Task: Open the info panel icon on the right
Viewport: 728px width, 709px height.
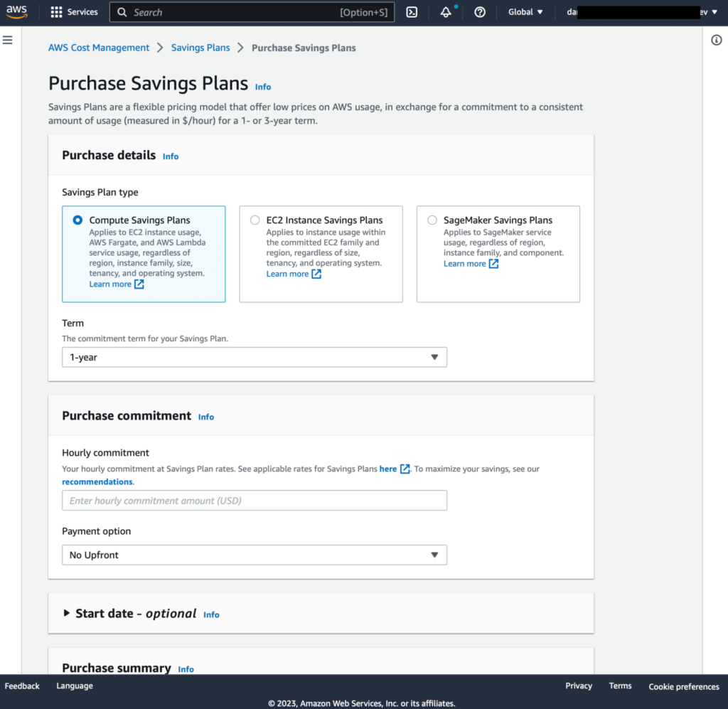Action: pyautogui.click(x=717, y=41)
